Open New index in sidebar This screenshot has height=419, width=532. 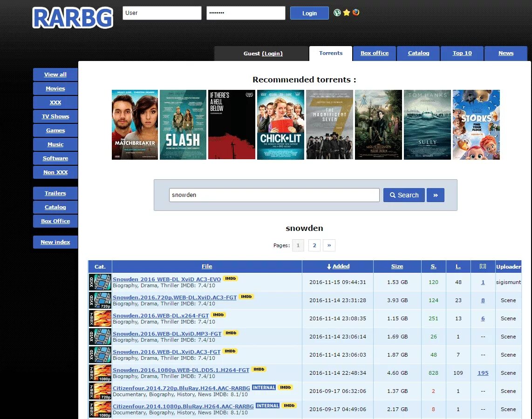[55, 242]
